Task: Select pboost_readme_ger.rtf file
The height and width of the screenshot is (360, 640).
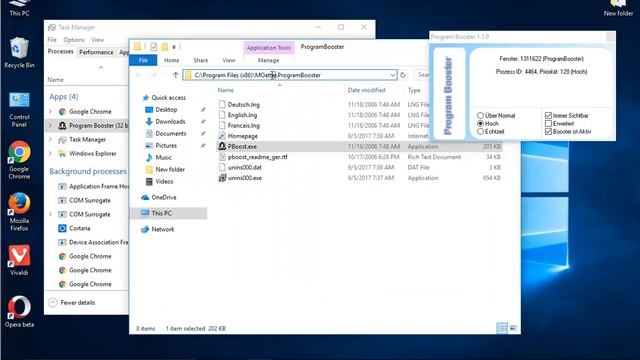Action: click(258, 157)
